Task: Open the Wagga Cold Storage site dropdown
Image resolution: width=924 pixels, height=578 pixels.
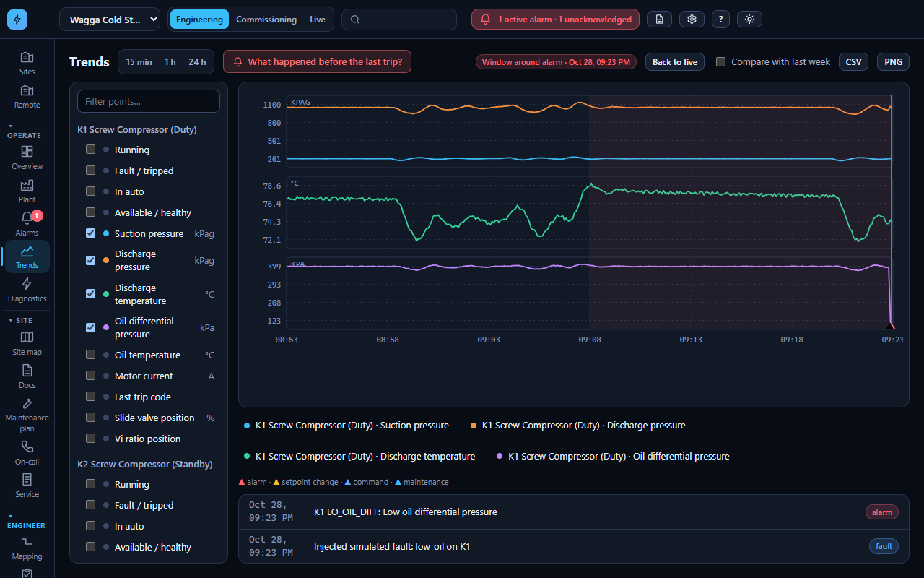Action: click(110, 20)
